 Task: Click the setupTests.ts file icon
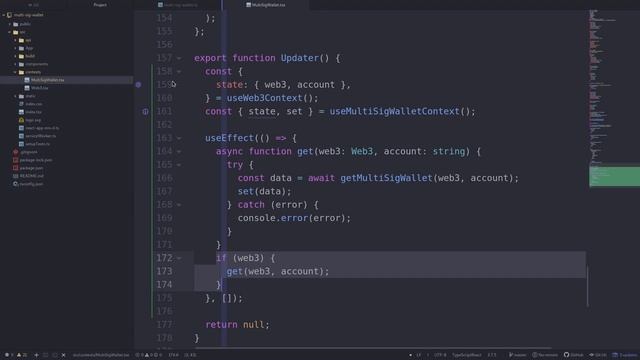click(x=21, y=144)
